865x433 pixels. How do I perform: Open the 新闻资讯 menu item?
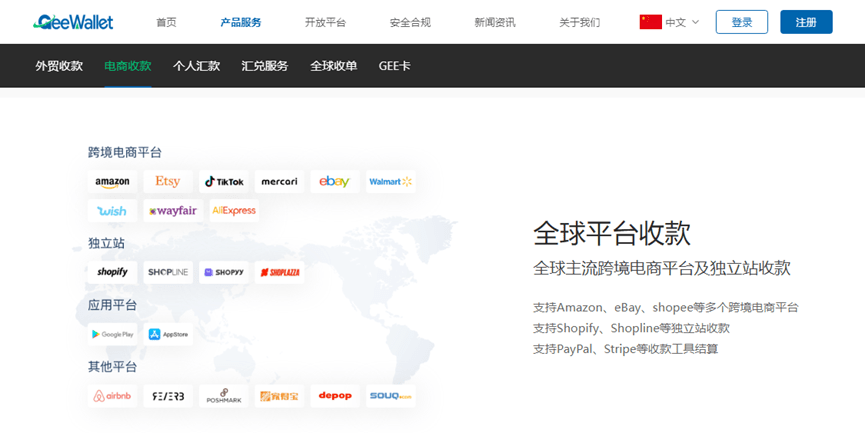point(495,23)
